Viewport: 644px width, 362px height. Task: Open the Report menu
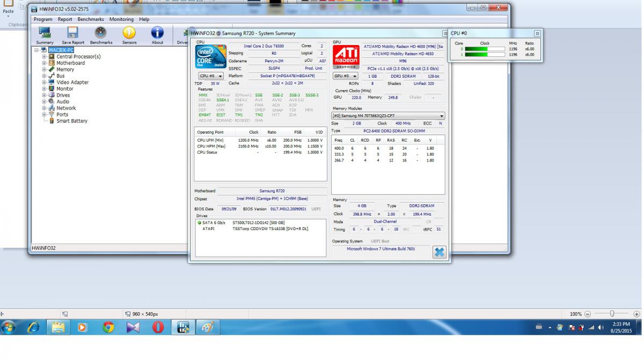tap(65, 19)
